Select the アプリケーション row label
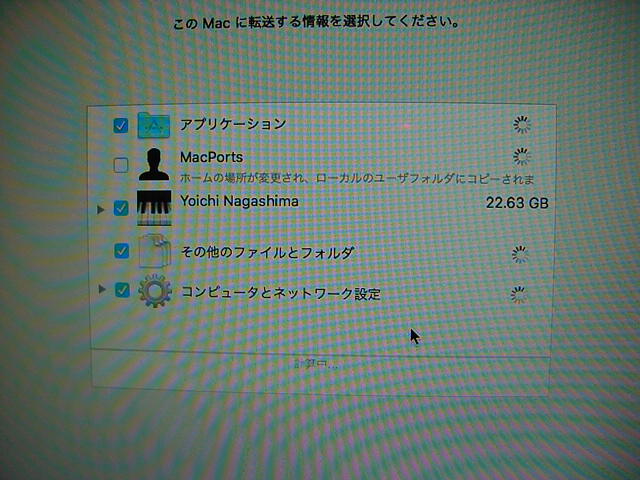The height and width of the screenshot is (480, 640). [x=233, y=124]
